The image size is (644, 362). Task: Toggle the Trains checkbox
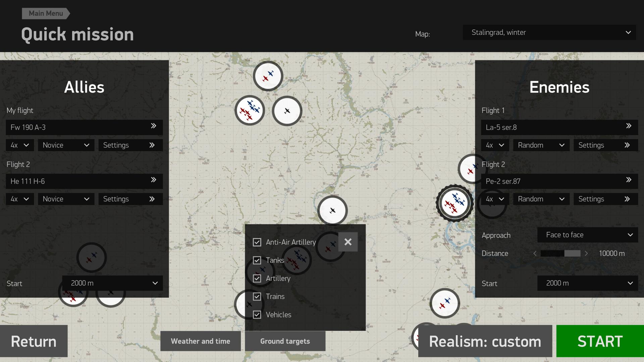tap(257, 297)
